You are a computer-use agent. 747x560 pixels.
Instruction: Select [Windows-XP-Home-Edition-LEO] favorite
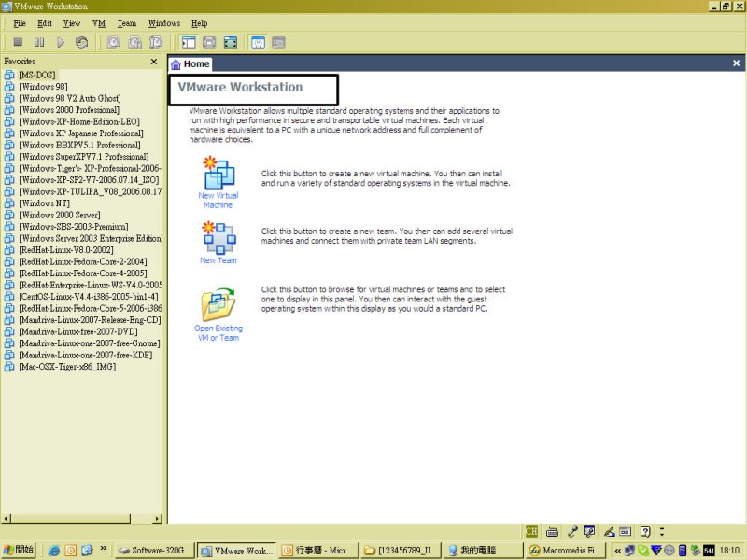tap(79, 121)
